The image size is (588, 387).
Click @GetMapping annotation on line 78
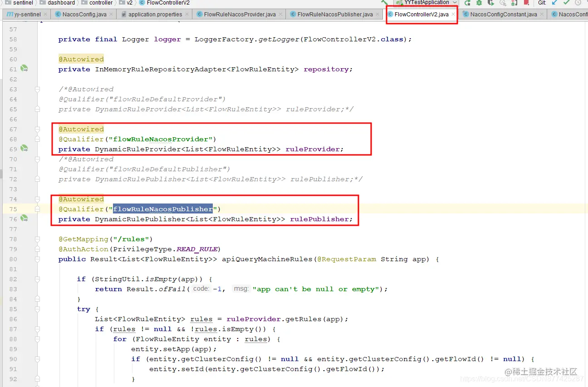[x=83, y=239]
